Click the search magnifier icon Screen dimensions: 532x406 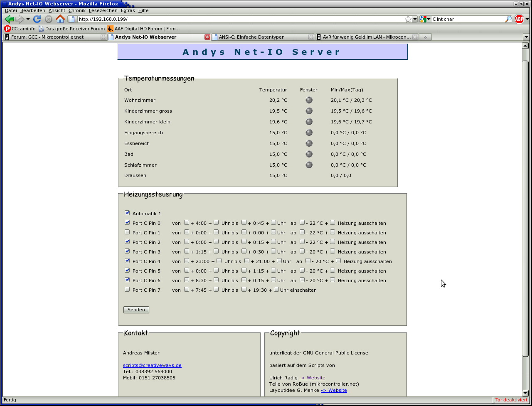(x=508, y=19)
